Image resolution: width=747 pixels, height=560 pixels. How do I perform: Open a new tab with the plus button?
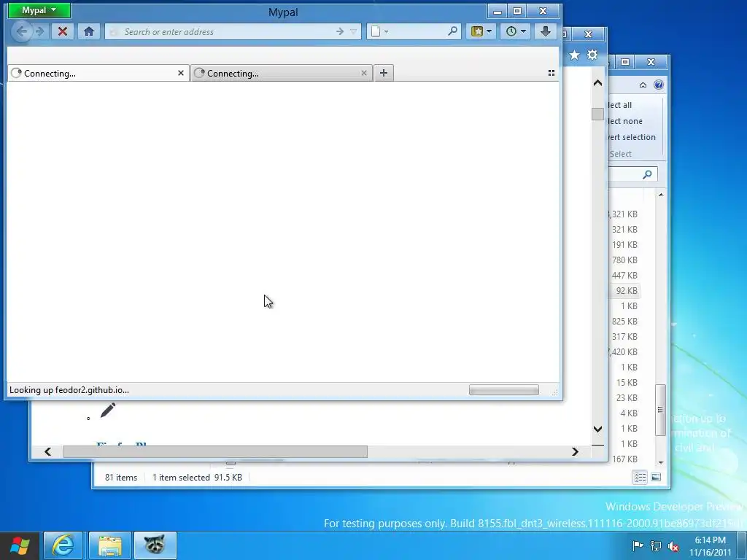click(384, 73)
